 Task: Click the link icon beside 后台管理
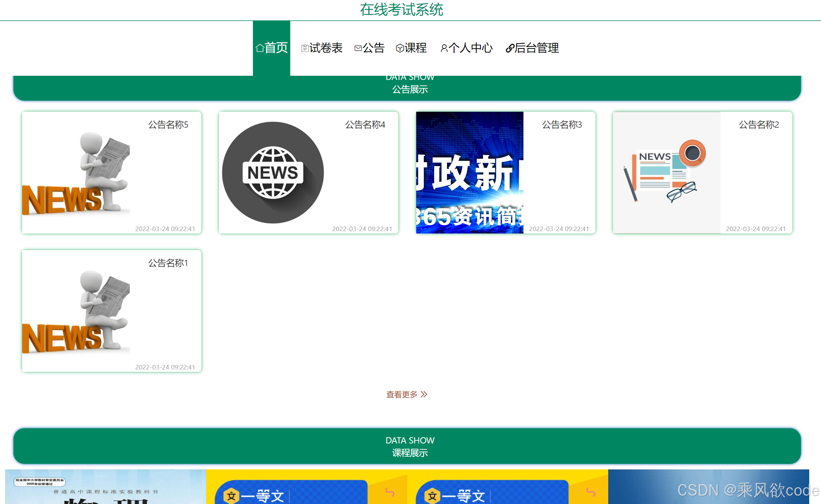click(510, 48)
